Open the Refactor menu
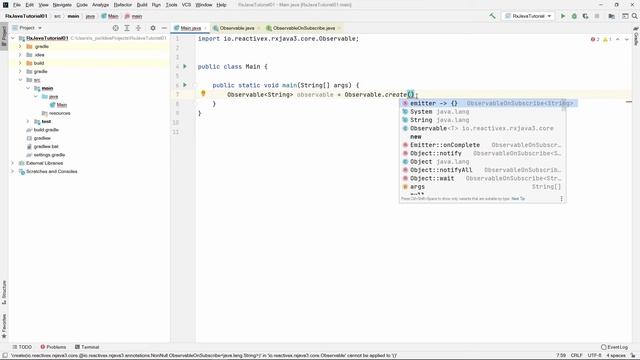 [x=122, y=5]
